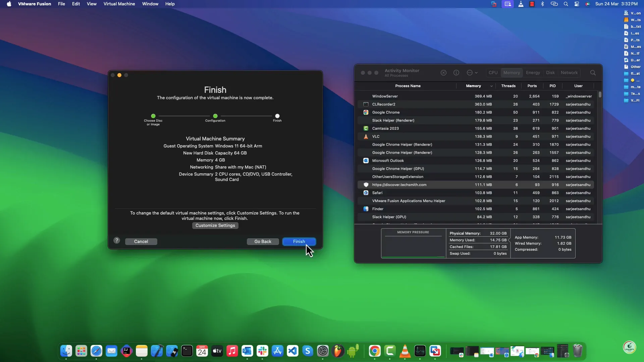Image resolution: width=644 pixels, height=362 pixels.
Task: Open Camtasia from the Dock
Action: tap(390, 351)
